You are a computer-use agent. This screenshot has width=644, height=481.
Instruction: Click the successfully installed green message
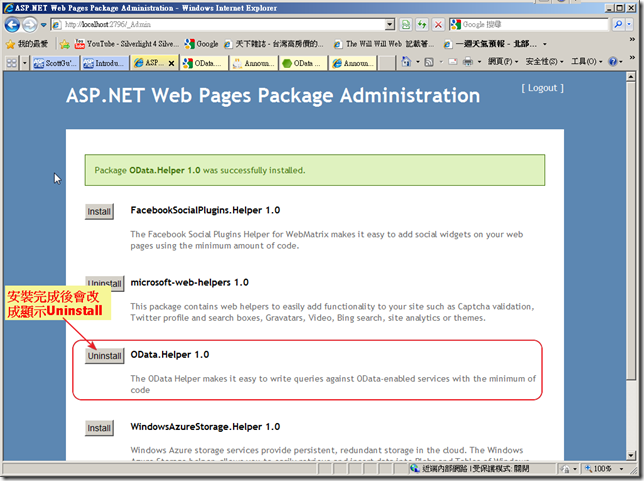[315, 170]
